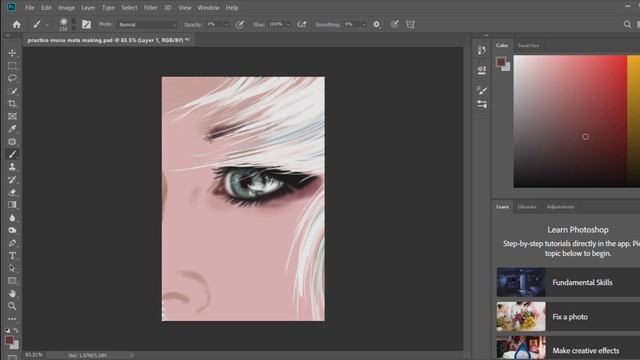Switch to the Libraries tab
Image resolution: width=640 pixels, height=360 pixels.
[x=527, y=207]
